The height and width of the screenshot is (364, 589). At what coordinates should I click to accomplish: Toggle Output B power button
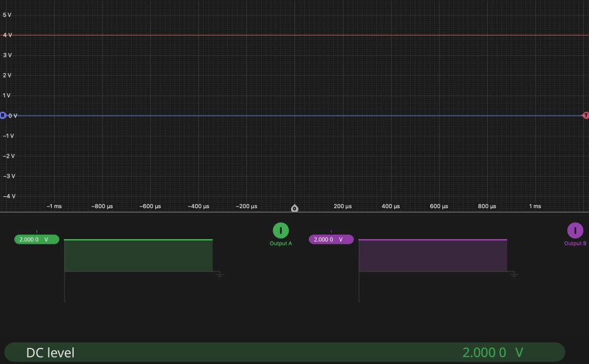575,231
